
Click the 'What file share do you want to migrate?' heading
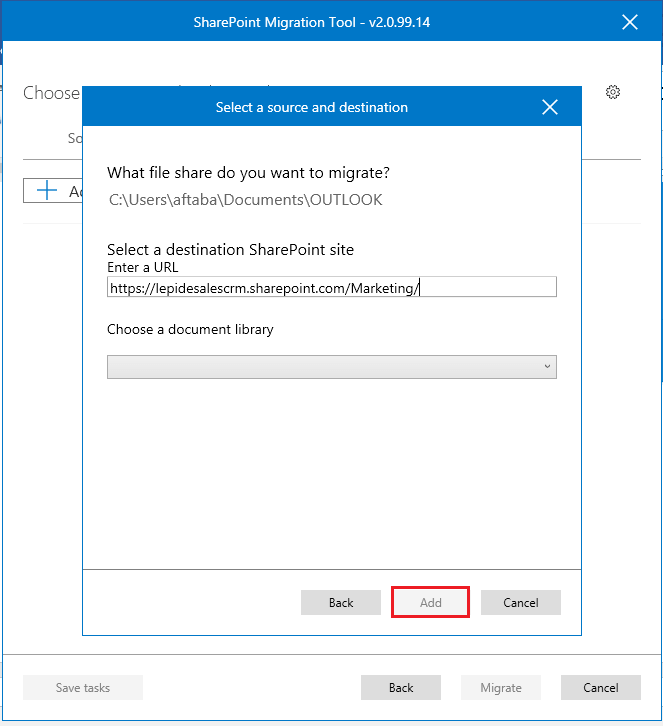[x=249, y=173]
